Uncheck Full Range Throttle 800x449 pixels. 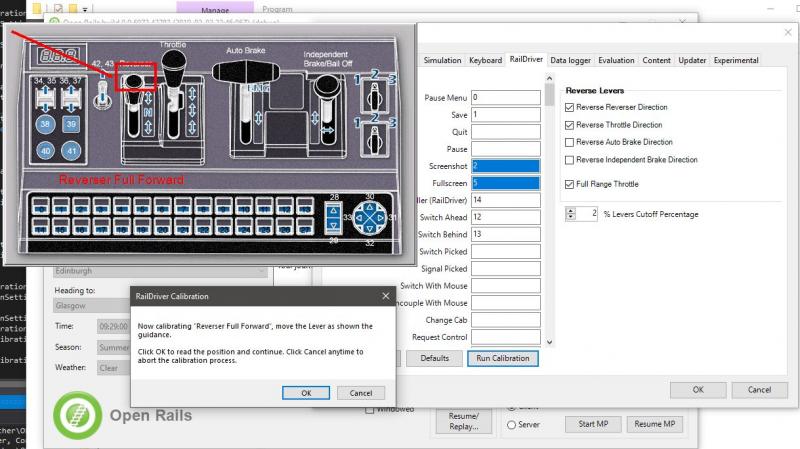point(569,184)
